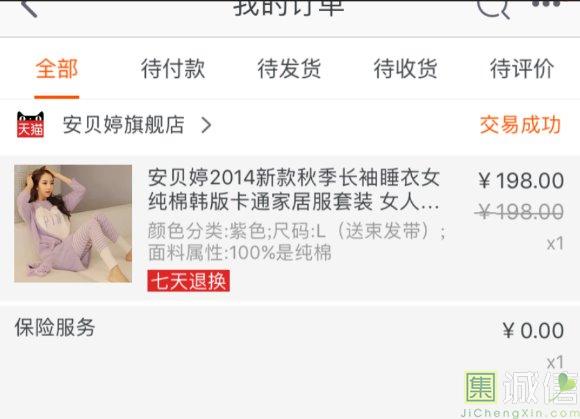Tap the ¥198.00 item price
Screen dimensions: 580x419
tap(521, 181)
